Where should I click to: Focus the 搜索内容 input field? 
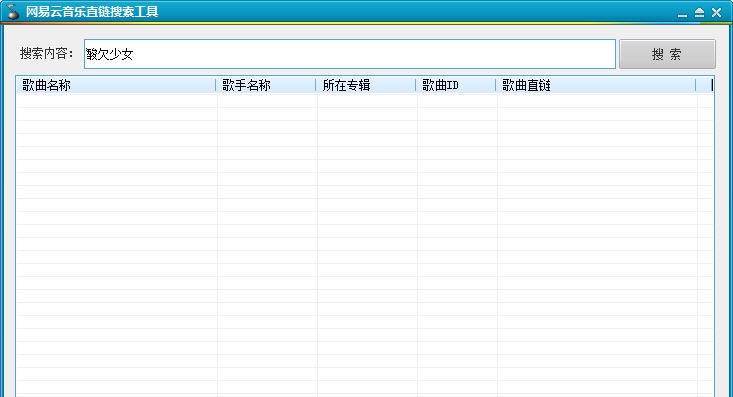pyautogui.click(x=350, y=54)
